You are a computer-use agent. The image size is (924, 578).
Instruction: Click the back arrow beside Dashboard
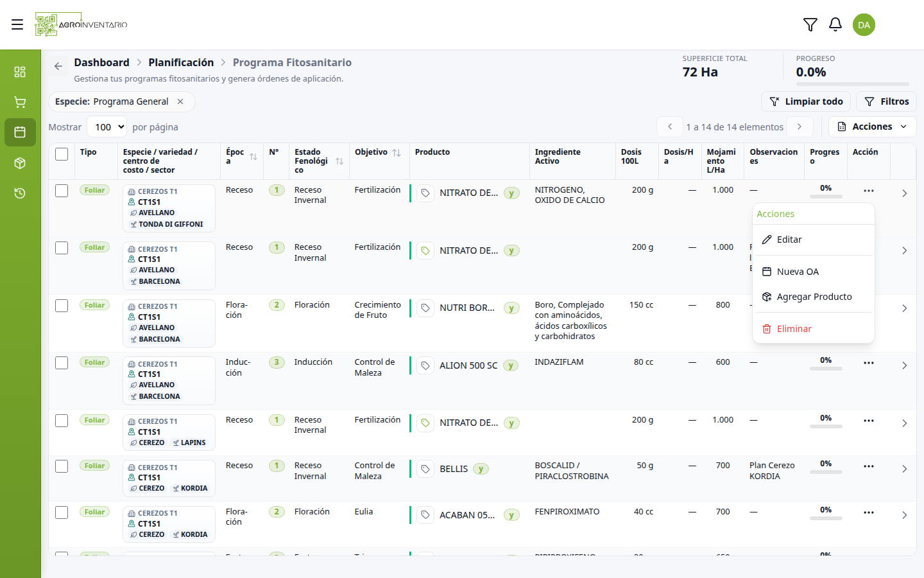click(58, 66)
